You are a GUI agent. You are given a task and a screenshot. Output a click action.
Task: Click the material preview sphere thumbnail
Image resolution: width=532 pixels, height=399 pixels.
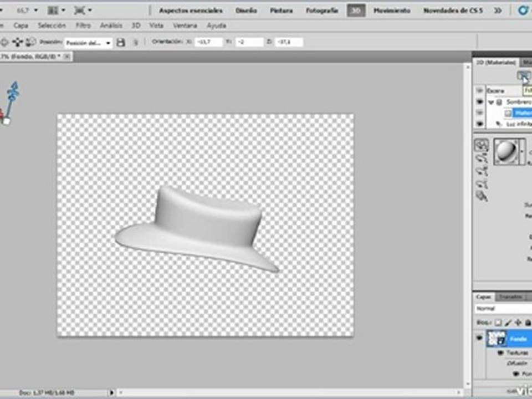click(x=506, y=151)
